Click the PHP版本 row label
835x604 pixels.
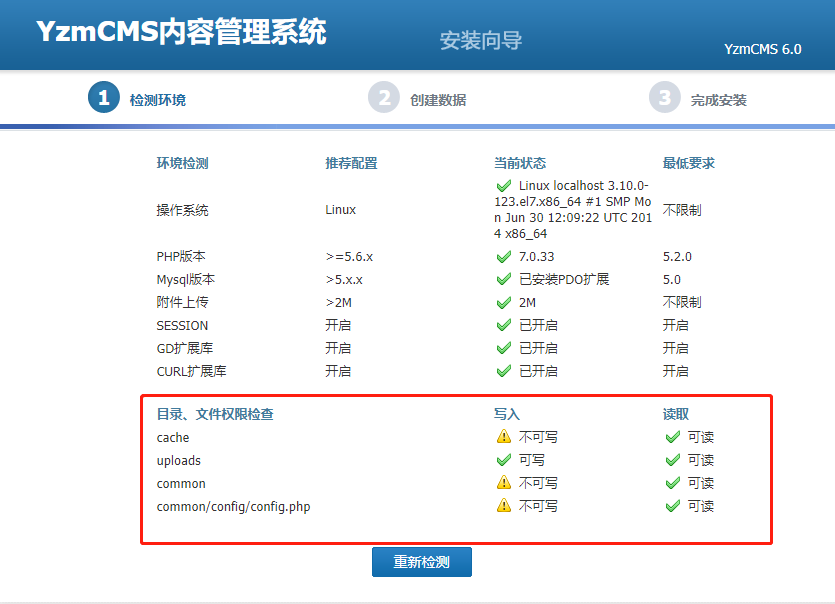(x=181, y=257)
